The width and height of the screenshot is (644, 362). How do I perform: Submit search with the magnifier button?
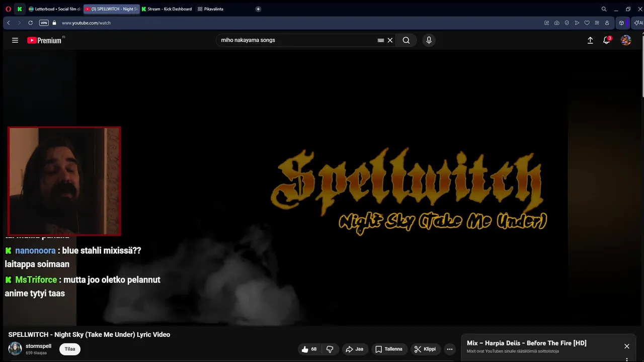tap(406, 40)
